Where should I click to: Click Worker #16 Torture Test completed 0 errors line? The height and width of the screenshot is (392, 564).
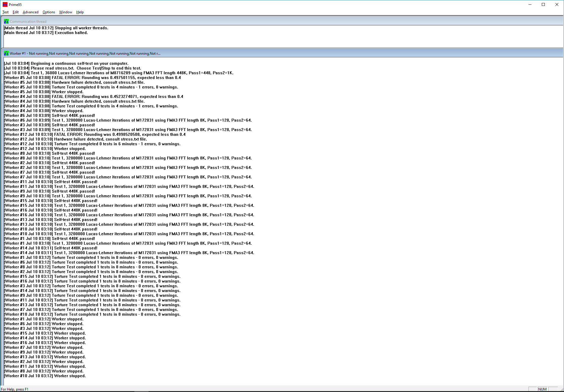point(92,281)
